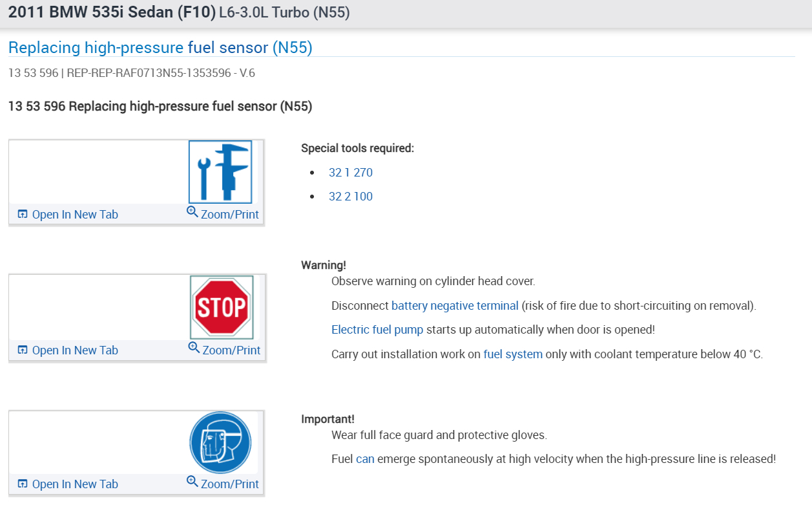The image size is (812, 505).
Task: Open the tools image in a new tab
Action: (74, 215)
